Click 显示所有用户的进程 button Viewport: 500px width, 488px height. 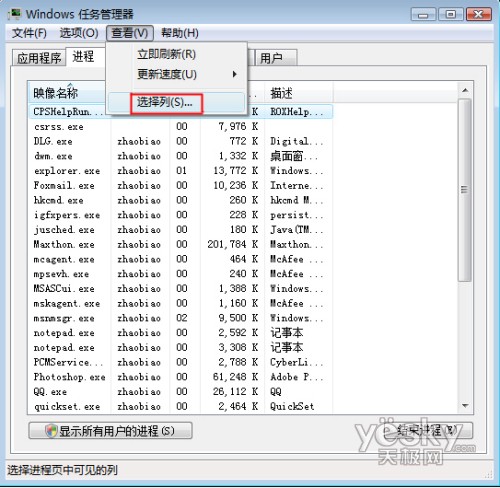click(110, 430)
